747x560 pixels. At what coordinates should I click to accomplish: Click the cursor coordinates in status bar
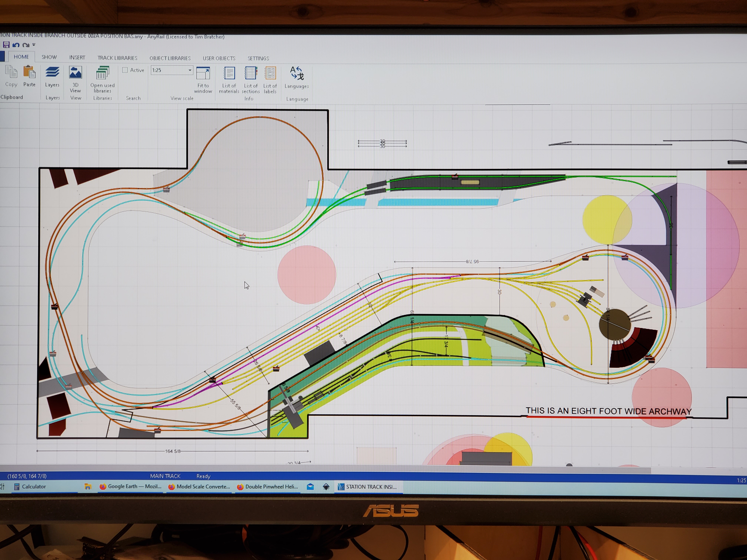point(27,476)
